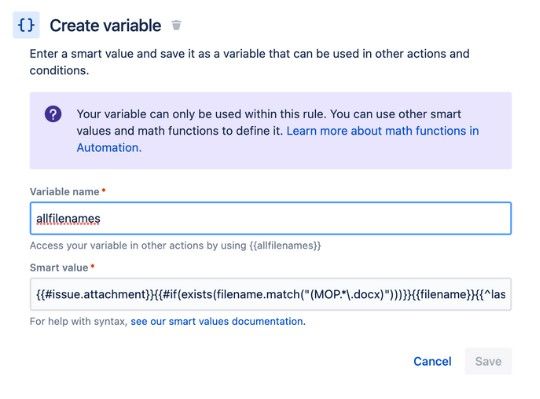Focus the Smart value input field
Screen dimensions: 540x399
pyautogui.click(x=271, y=294)
